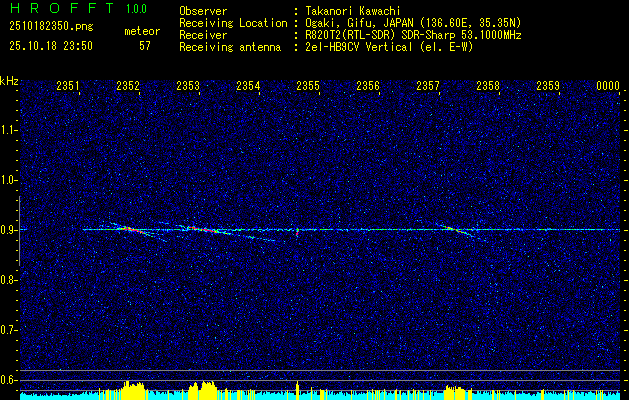629x400 pixels.
Task: Click the 2510182350.png filename text
Action: coord(51,26)
